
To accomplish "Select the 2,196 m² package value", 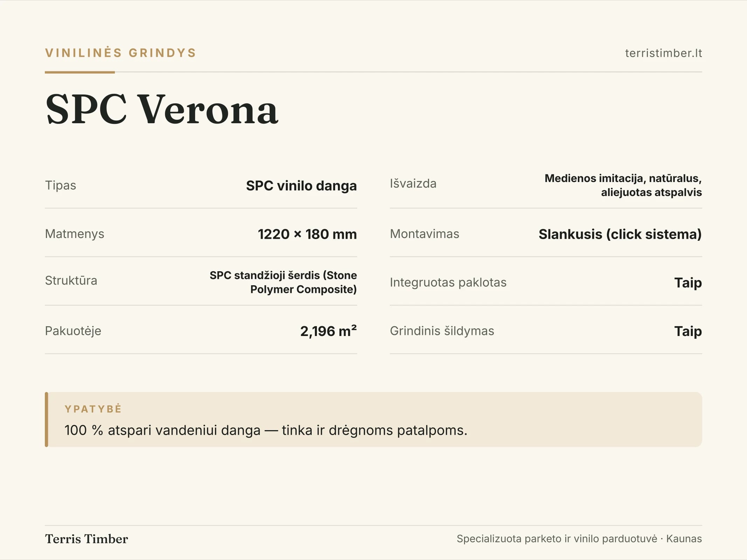I will coord(328,331).
